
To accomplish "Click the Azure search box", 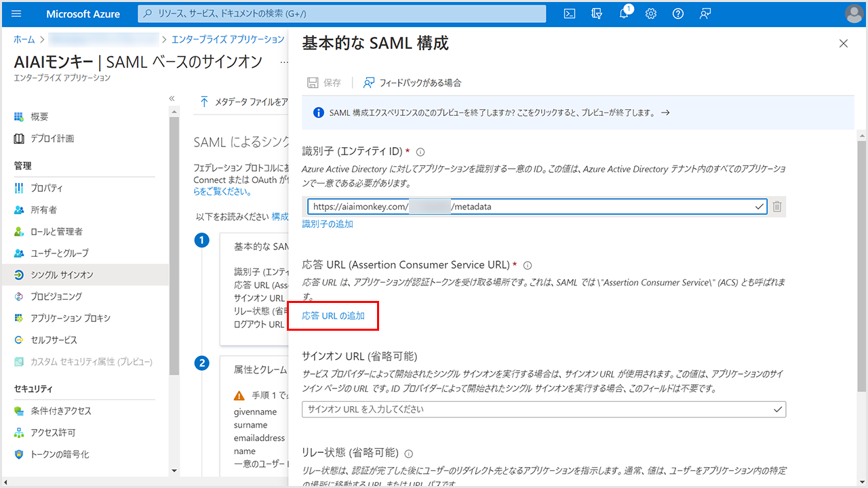I will point(342,14).
